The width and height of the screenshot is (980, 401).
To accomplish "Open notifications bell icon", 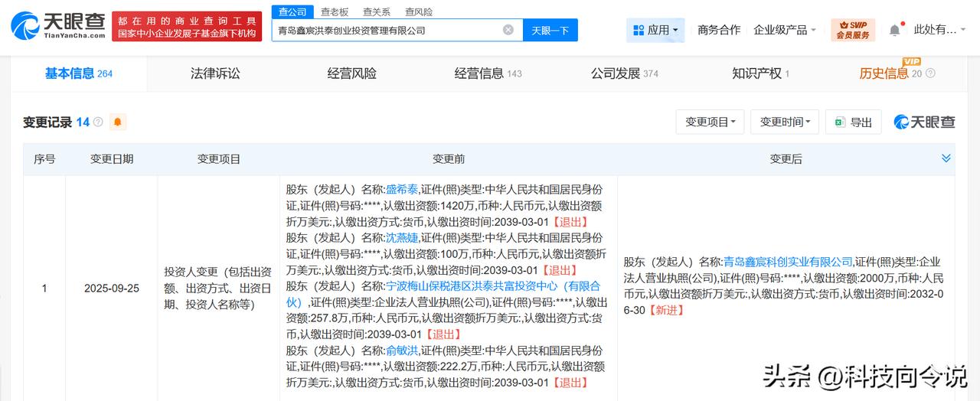I will [x=894, y=30].
